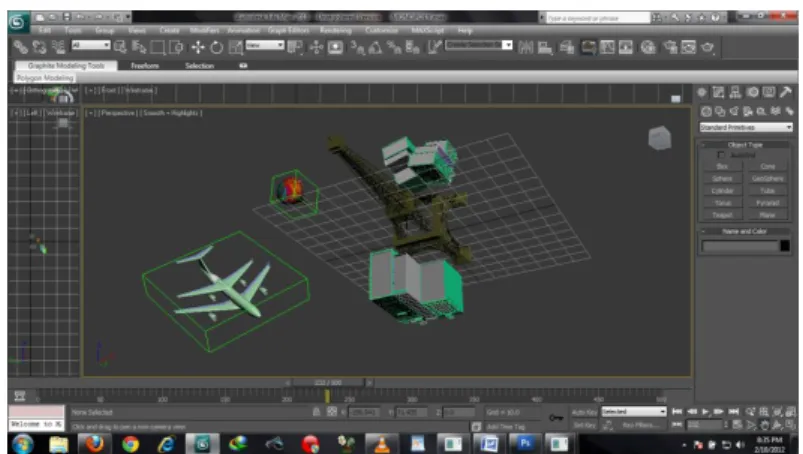Open the Tools menu
The image size is (803, 454).
pyautogui.click(x=73, y=30)
